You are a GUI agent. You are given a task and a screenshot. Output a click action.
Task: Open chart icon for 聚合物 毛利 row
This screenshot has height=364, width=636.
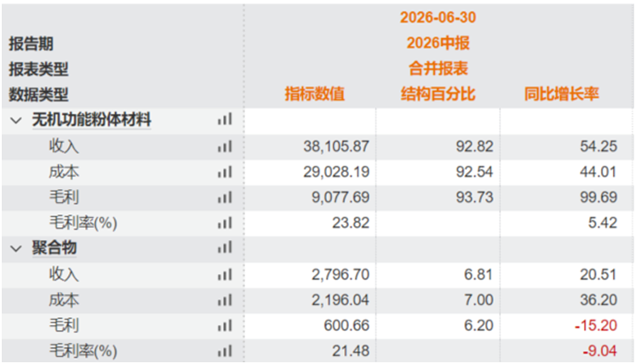225,326
